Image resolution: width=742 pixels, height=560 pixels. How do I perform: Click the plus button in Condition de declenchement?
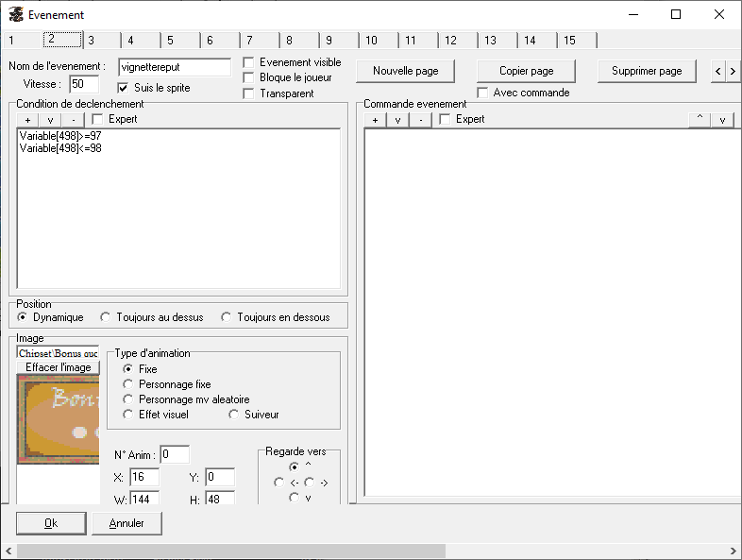pos(27,120)
